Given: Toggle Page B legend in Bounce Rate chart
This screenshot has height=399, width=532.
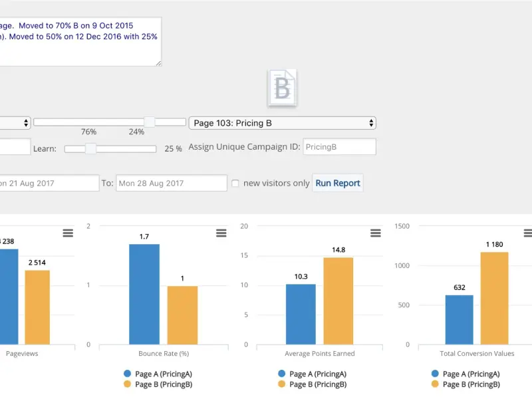Looking at the screenshot, I should [158, 384].
